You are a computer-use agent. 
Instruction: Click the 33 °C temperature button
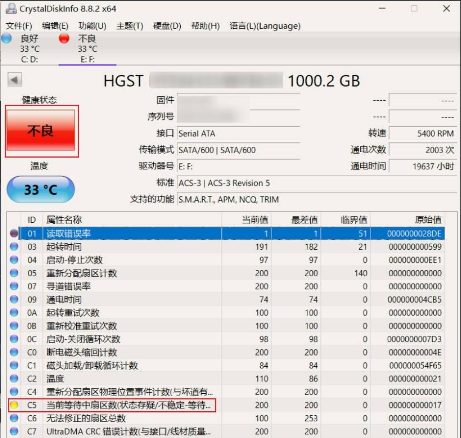coord(41,190)
